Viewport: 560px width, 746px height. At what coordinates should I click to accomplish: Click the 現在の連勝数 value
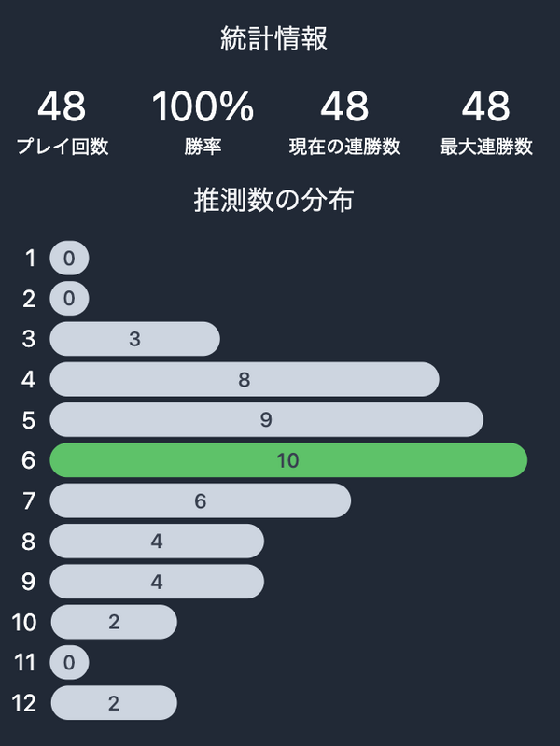tap(344, 106)
